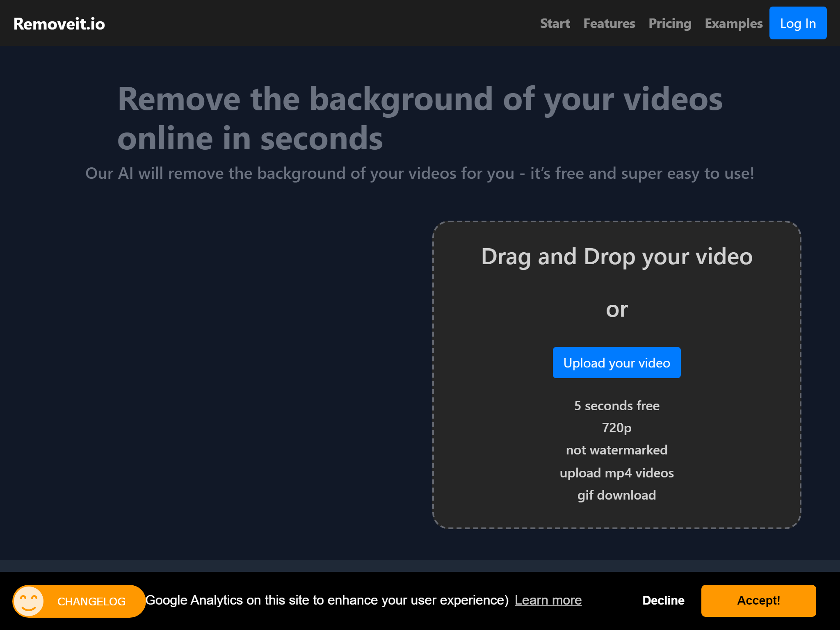The height and width of the screenshot is (630, 840).
Task: Click the 'Drag and Drop your video' heading
Action: point(616,256)
